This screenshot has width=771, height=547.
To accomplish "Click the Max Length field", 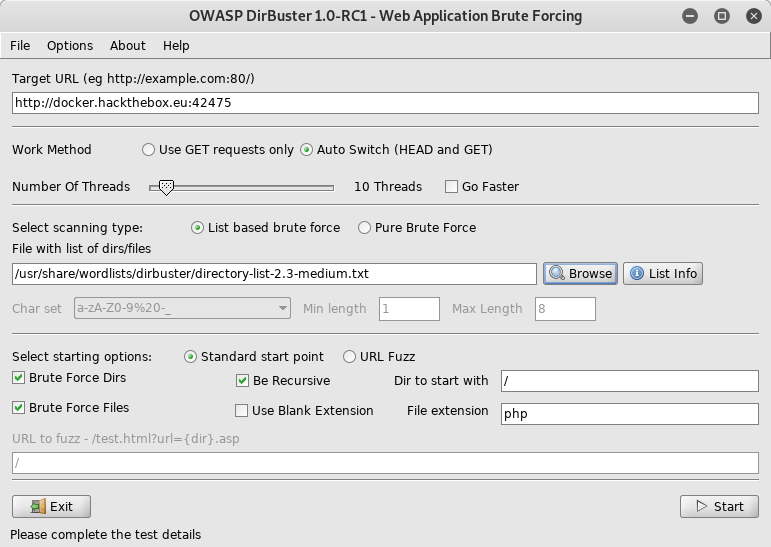I will 565,309.
